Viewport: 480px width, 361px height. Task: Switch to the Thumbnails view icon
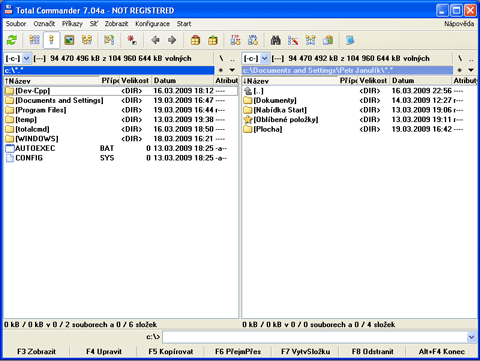tap(69, 40)
